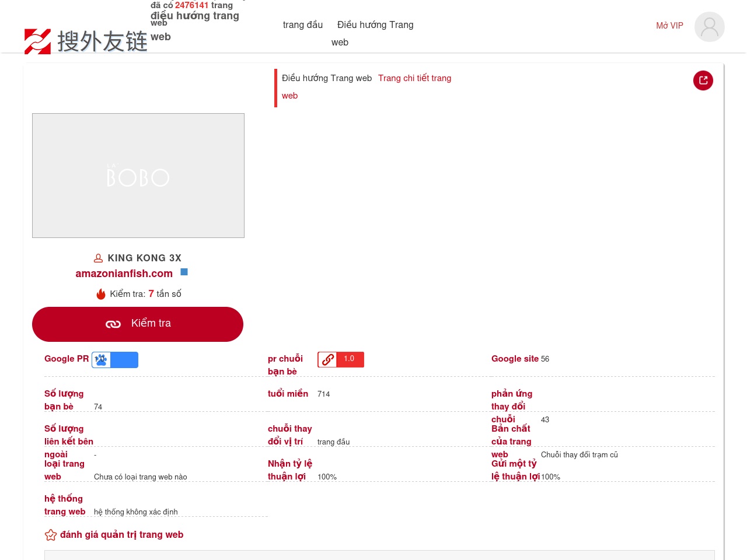Image resolution: width=747 pixels, height=560 pixels.
Task: Click the 2476141 site count text
Action: click(191, 5)
